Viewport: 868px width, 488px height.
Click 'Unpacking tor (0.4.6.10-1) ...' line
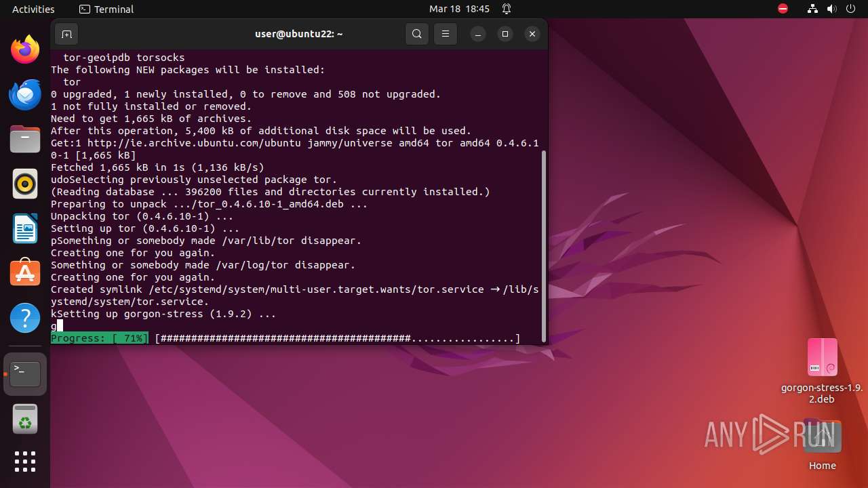point(142,216)
